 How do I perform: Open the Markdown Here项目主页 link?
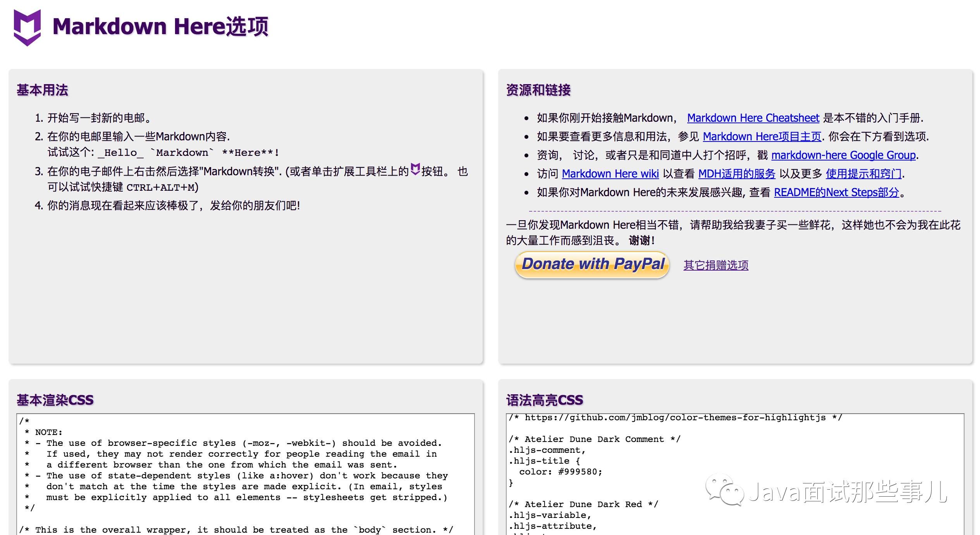point(762,136)
